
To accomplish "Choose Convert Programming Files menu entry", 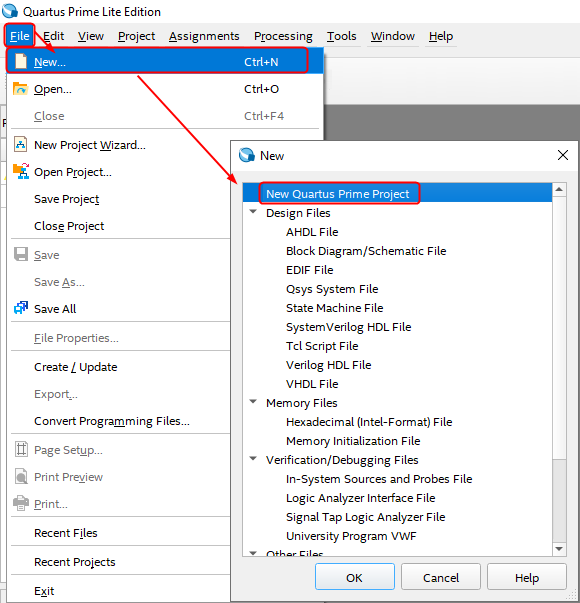I will pos(112,421).
